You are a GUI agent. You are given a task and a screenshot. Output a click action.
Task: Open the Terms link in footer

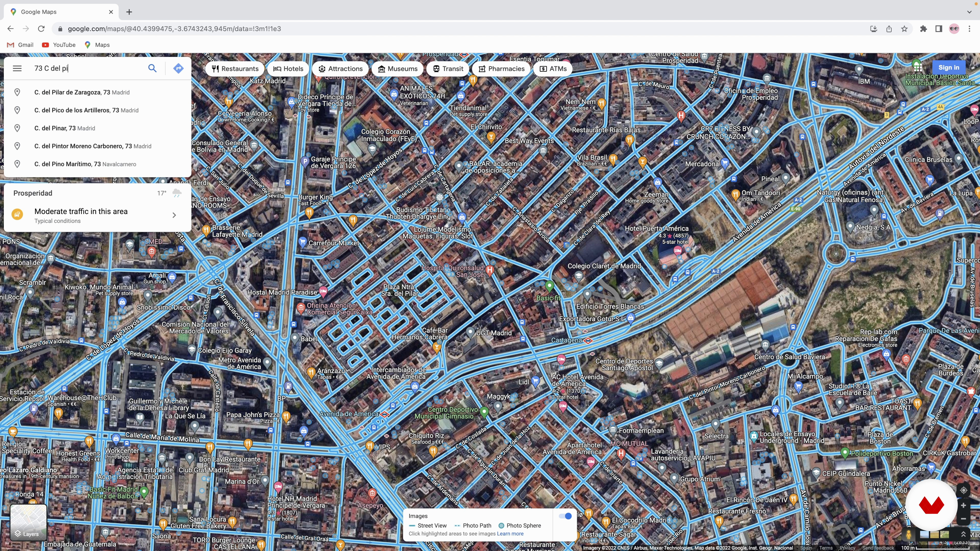click(826, 548)
